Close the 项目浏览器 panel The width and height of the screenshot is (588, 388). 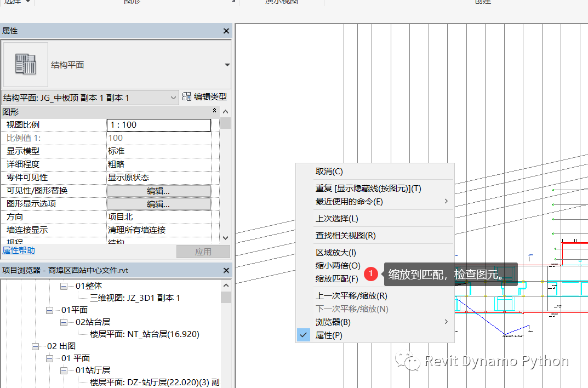coord(226,270)
